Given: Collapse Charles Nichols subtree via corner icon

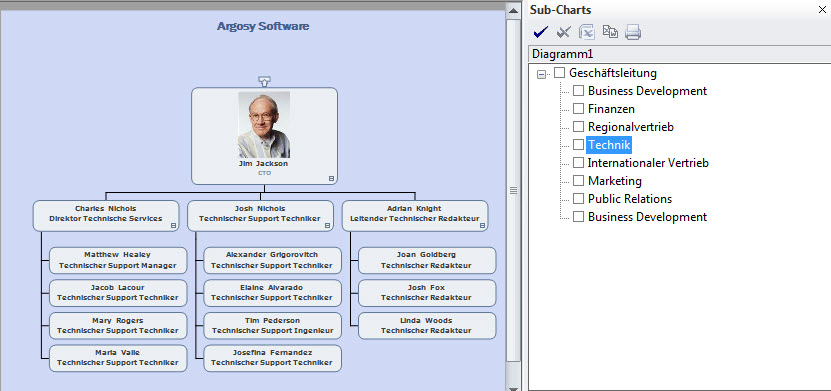Looking at the screenshot, I should pyautogui.click(x=173, y=226).
